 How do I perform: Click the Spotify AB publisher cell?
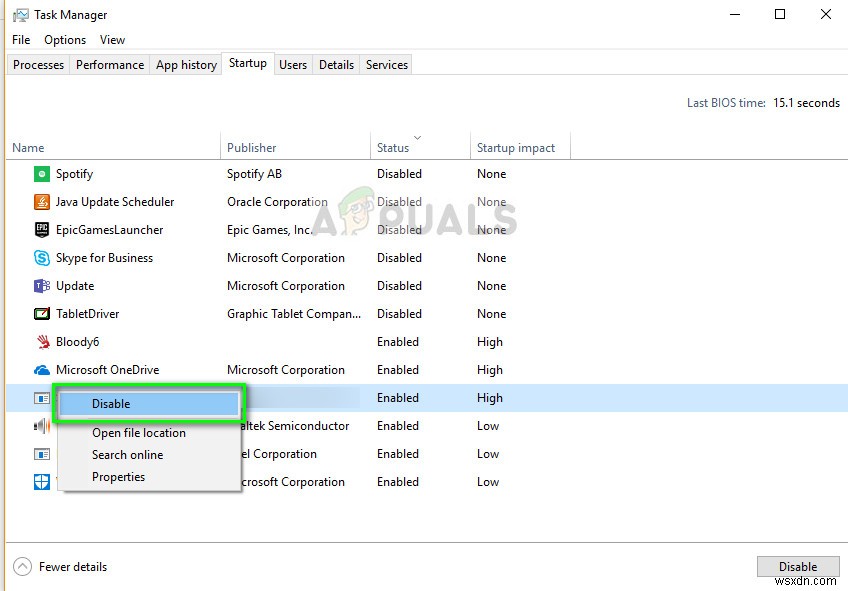pos(254,174)
